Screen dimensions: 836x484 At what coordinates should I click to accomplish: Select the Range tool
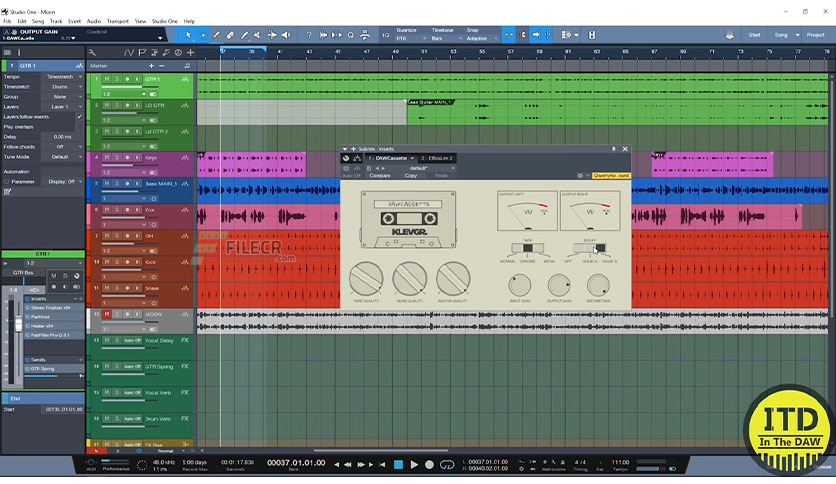pos(203,35)
